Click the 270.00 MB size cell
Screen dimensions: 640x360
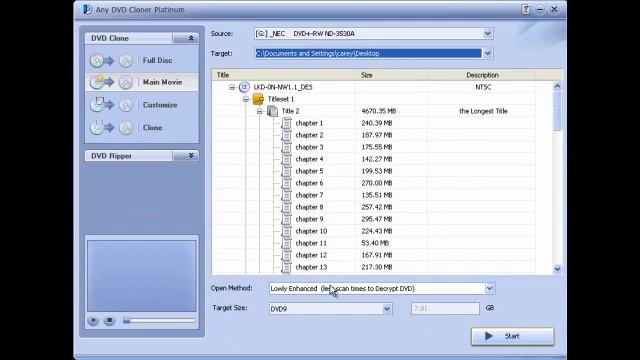coord(377,183)
